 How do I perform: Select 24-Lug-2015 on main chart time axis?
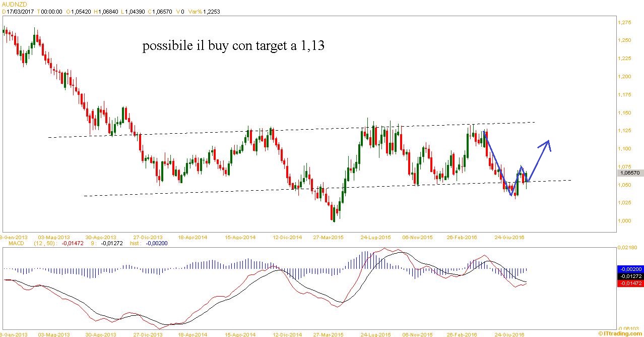coord(375,237)
